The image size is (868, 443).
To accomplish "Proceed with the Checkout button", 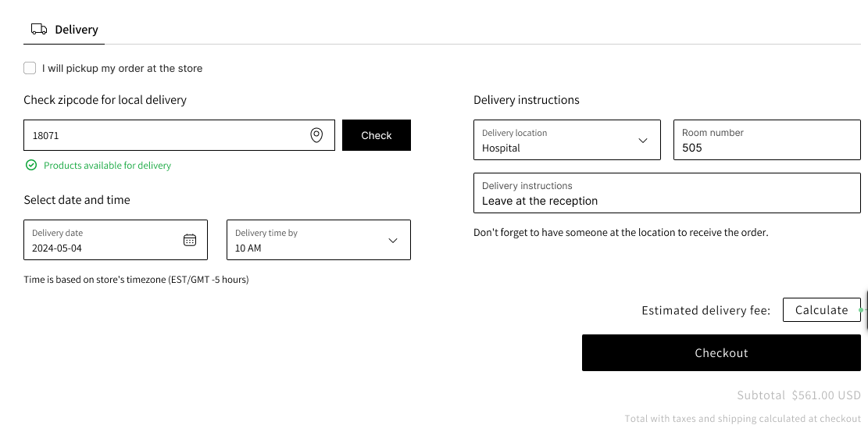I will [x=721, y=353].
